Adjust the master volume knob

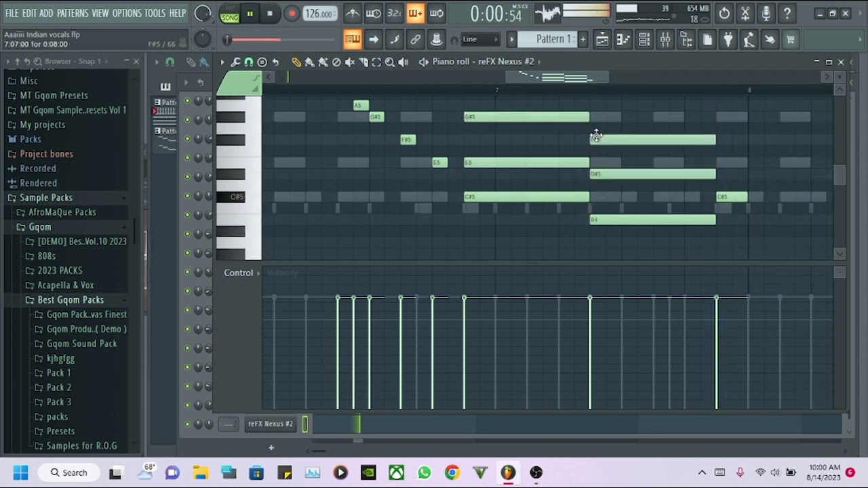click(x=202, y=13)
